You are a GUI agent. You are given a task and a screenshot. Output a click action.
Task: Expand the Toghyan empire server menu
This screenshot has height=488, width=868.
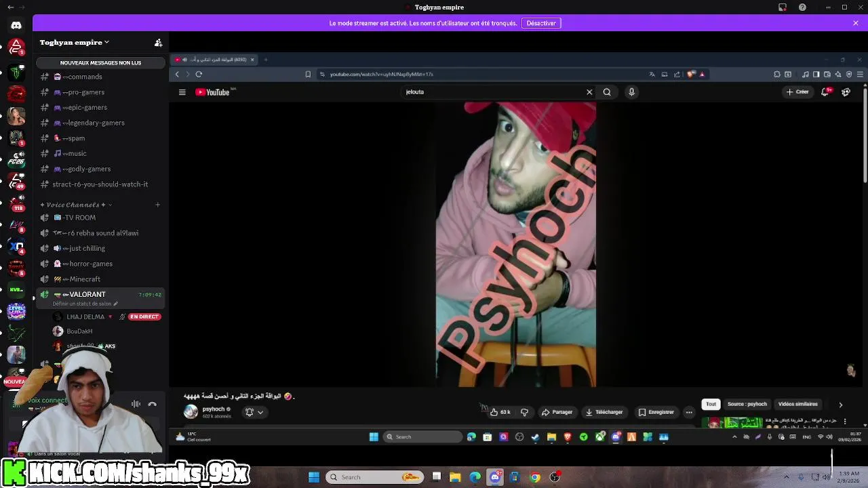[x=74, y=42]
